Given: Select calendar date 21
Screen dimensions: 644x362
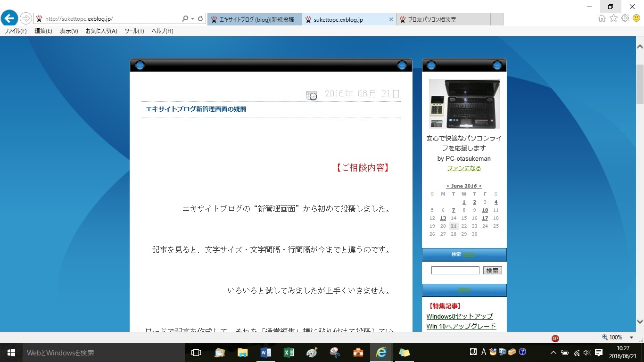Looking at the screenshot, I should pyautogui.click(x=453, y=226).
